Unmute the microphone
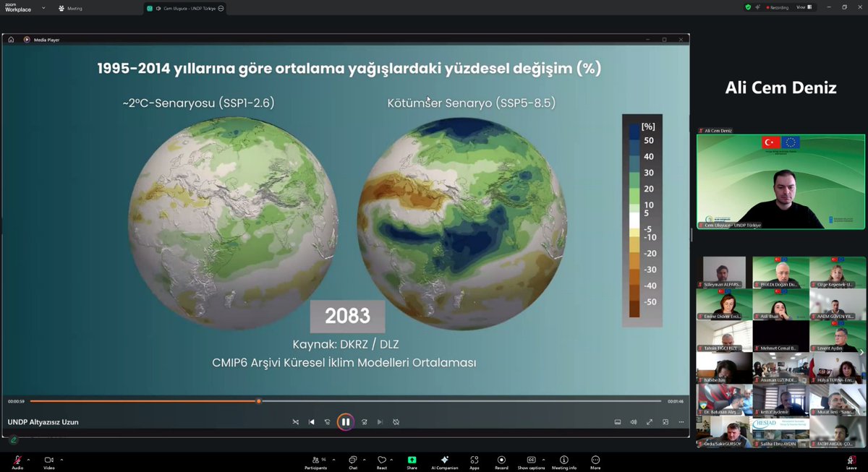 [x=16, y=460]
